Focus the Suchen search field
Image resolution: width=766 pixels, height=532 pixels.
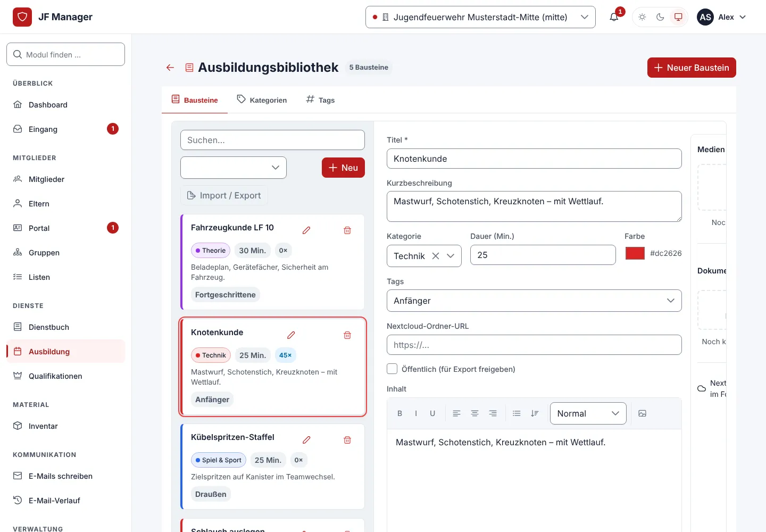[272, 140]
